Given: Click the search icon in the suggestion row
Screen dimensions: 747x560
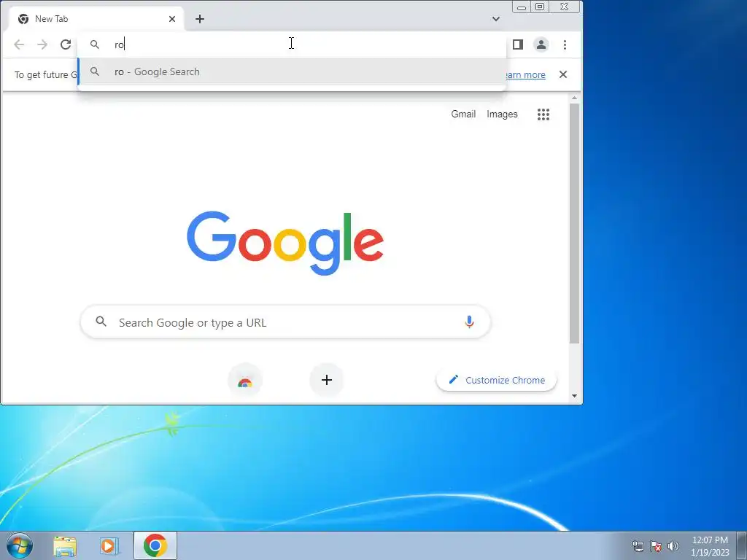Looking at the screenshot, I should click(x=95, y=71).
